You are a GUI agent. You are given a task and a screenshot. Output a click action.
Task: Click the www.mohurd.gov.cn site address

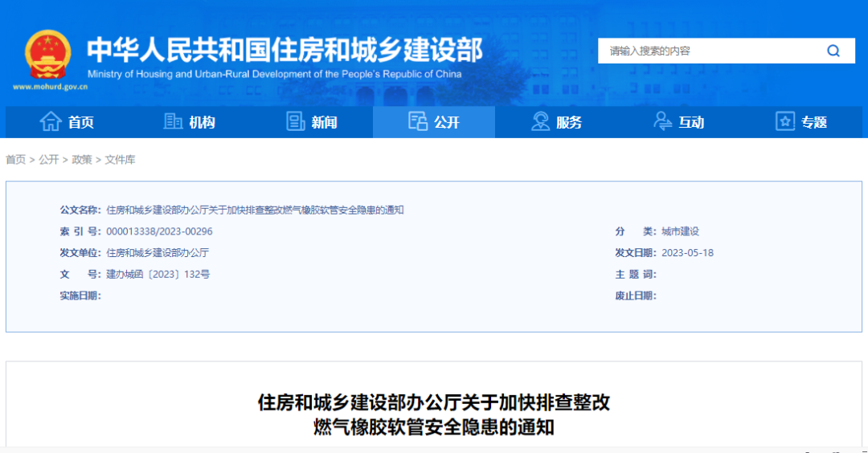click(51, 87)
